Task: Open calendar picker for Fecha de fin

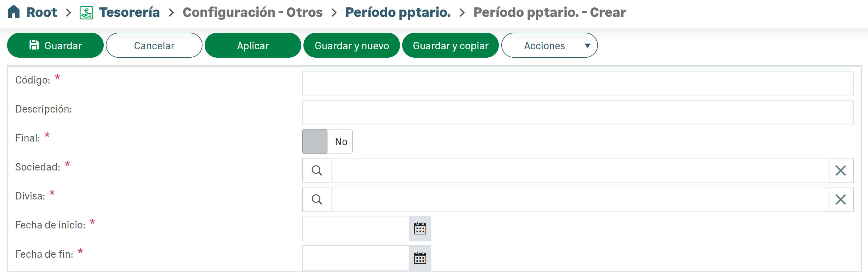Action: click(x=419, y=258)
